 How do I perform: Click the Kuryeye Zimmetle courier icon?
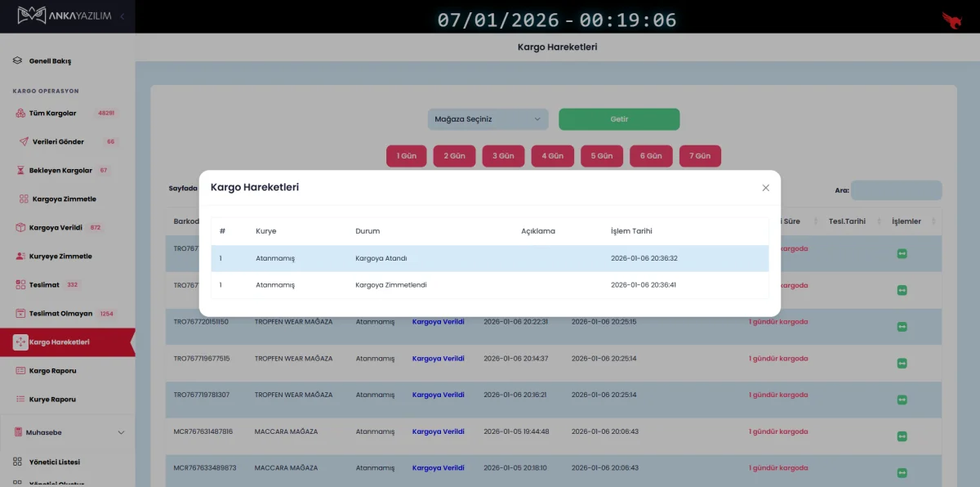coord(21,256)
